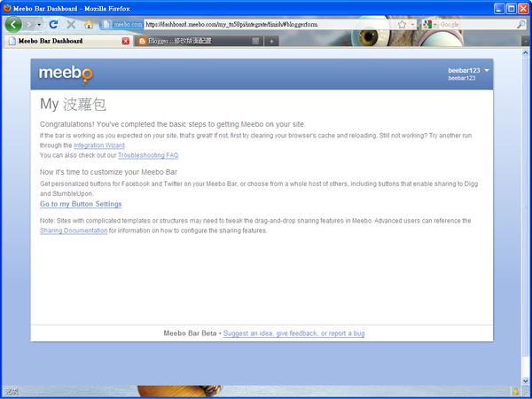Click 'Now it's time to customize your Meebo Bar'
This screenshot has height=399, width=532.
pos(108,172)
